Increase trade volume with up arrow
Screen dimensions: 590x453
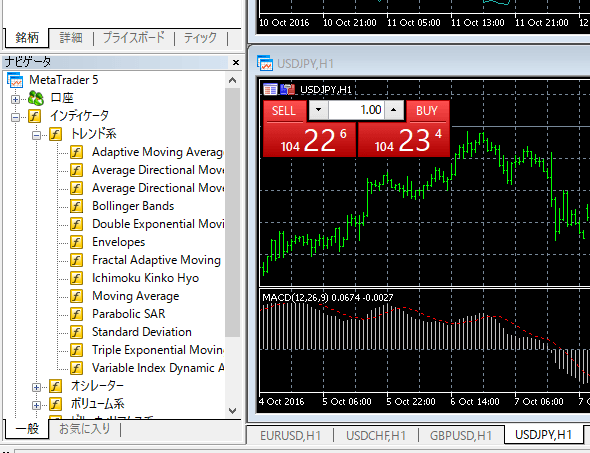point(394,110)
